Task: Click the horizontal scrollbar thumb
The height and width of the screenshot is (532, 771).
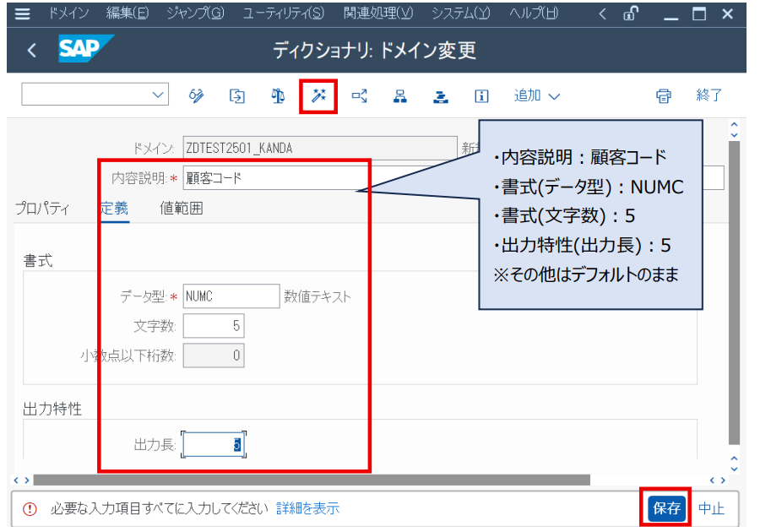Action: 312,480
